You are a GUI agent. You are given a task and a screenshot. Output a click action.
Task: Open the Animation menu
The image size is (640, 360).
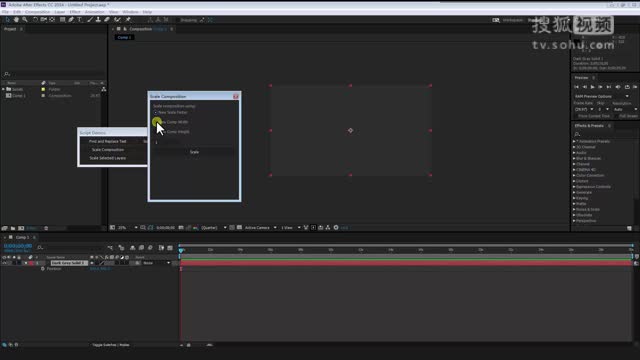click(x=95, y=12)
